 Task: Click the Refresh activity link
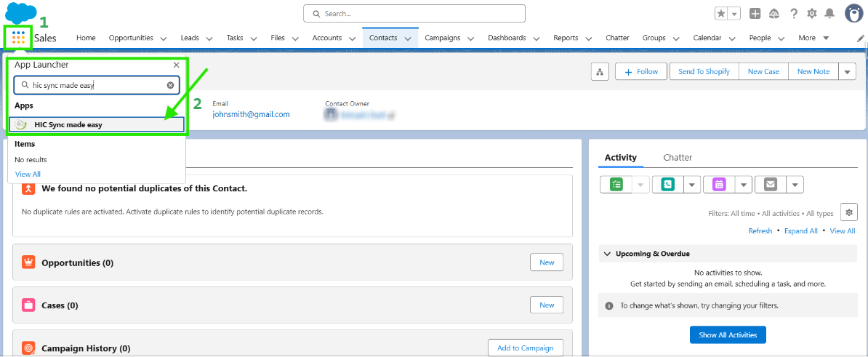pos(760,230)
